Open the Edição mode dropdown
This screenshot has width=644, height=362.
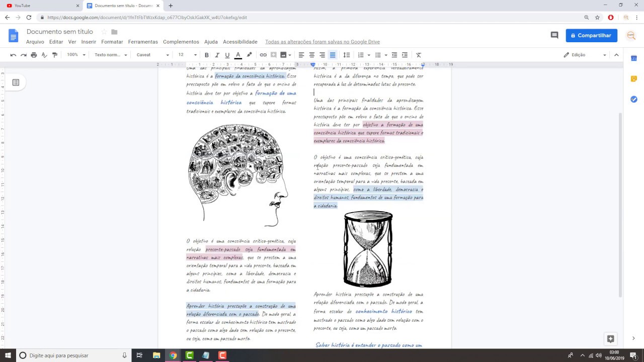tap(585, 55)
